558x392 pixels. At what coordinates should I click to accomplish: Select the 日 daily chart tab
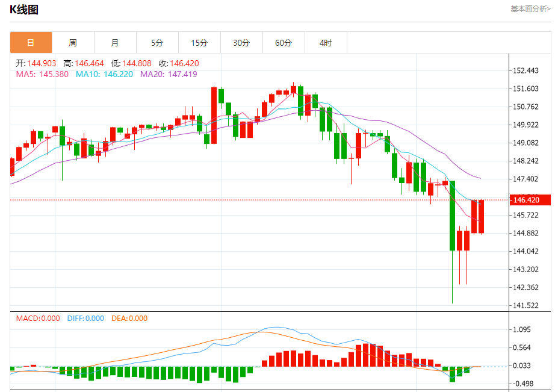(31, 43)
